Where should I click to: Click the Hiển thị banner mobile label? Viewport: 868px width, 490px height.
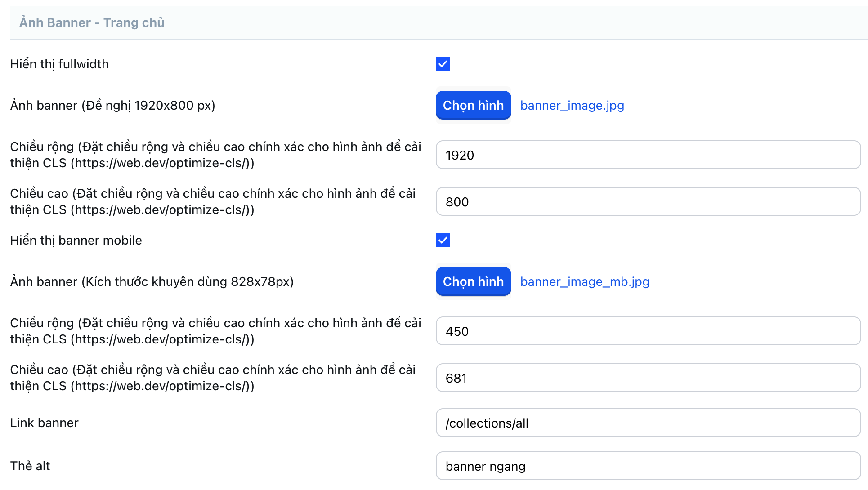click(x=76, y=240)
